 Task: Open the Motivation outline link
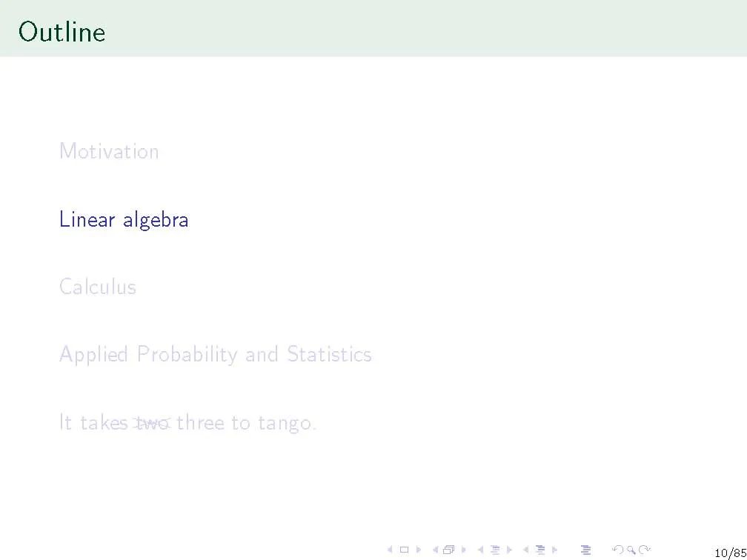pyautogui.click(x=109, y=152)
